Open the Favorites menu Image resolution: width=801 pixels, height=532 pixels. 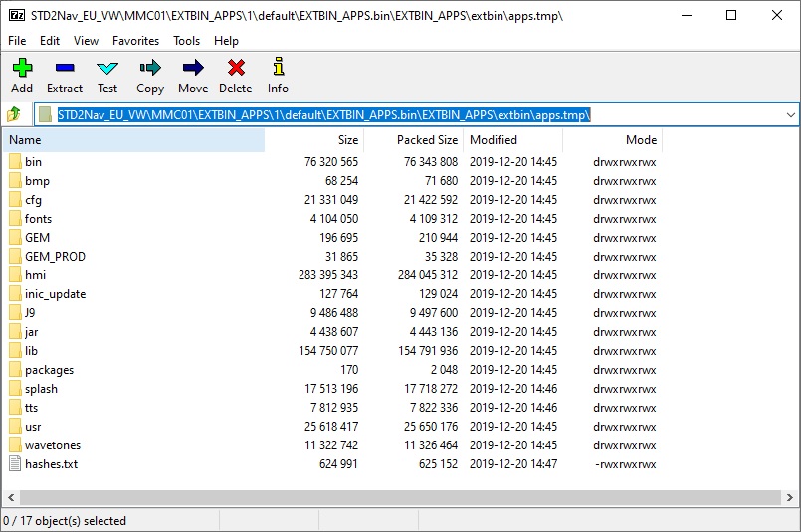(135, 41)
